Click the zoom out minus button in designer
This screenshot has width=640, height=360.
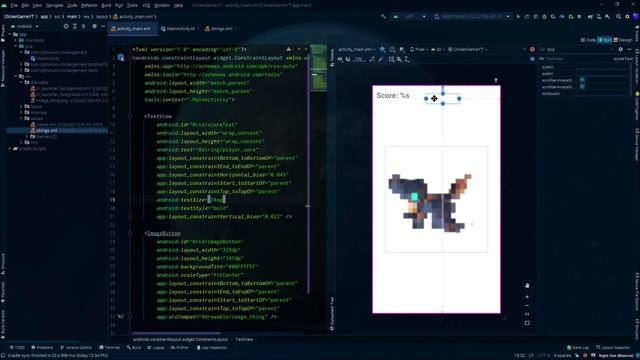[527, 305]
